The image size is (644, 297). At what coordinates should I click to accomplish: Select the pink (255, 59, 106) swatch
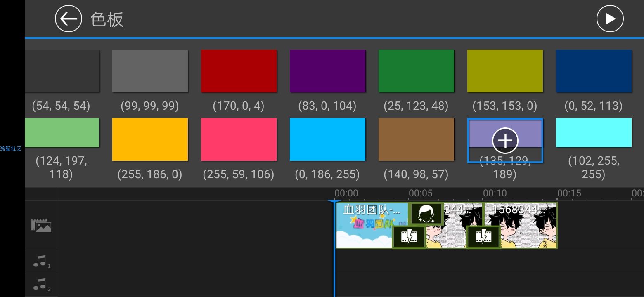239,139
